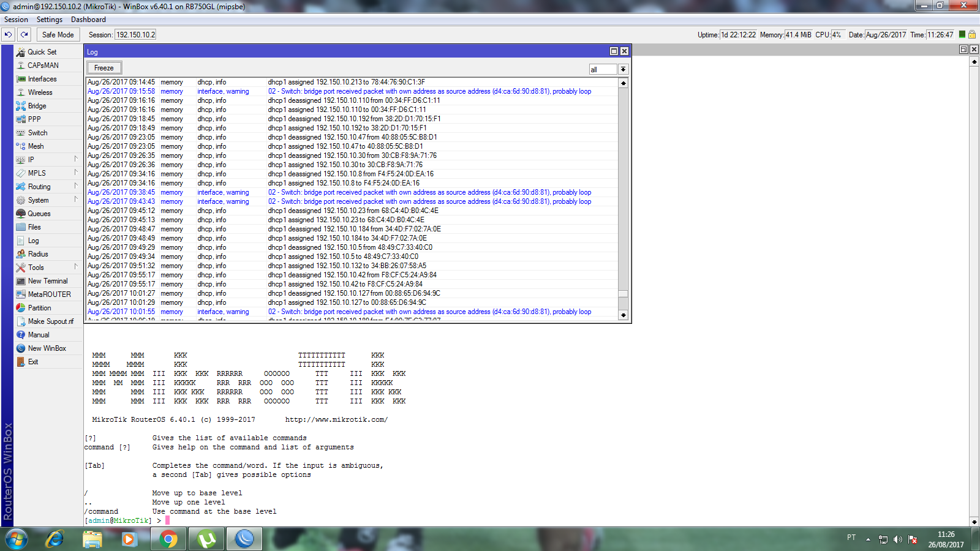Screen dimensions: 980x551
Task: Click the Freeze button in Log
Action: (x=104, y=68)
